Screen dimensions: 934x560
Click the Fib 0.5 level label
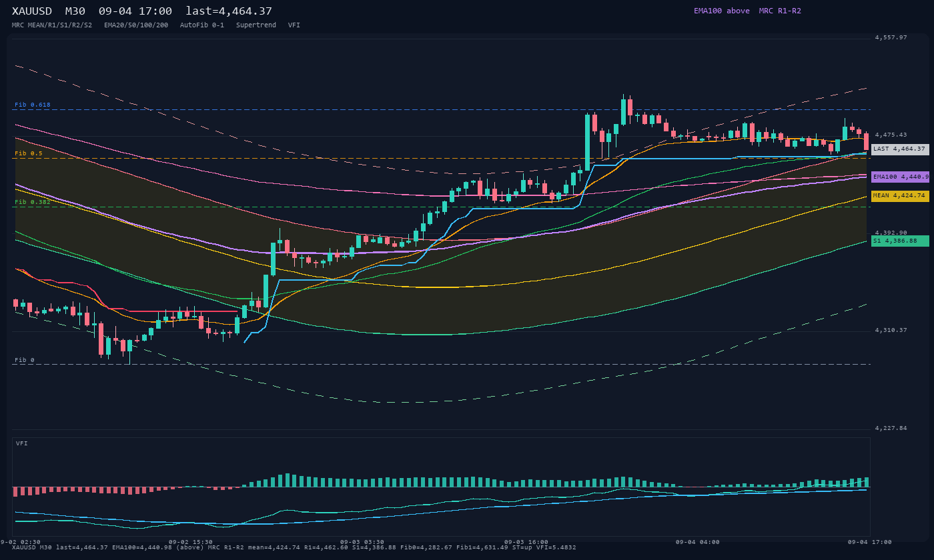point(29,153)
